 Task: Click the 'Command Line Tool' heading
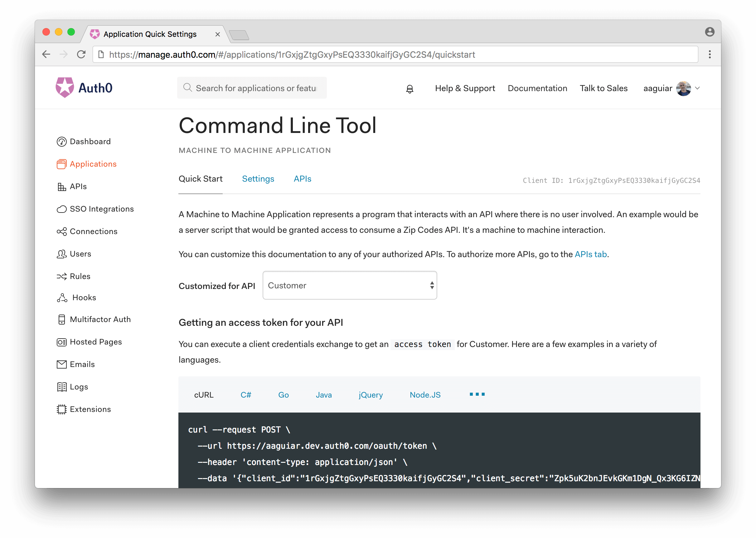tap(277, 125)
